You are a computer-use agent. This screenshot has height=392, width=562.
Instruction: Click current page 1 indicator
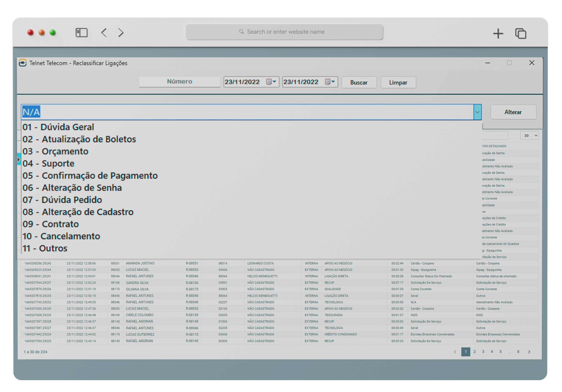466,352
